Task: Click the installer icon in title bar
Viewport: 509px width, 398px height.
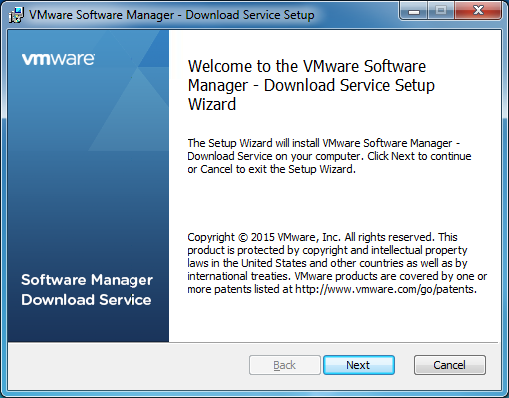Action: click(16, 15)
